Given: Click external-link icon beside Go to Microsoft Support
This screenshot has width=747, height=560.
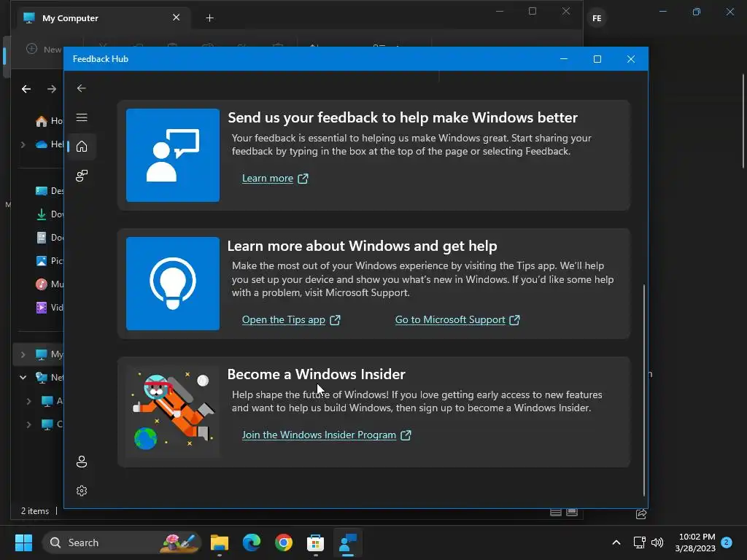Looking at the screenshot, I should pyautogui.click(x=514, y=320).
